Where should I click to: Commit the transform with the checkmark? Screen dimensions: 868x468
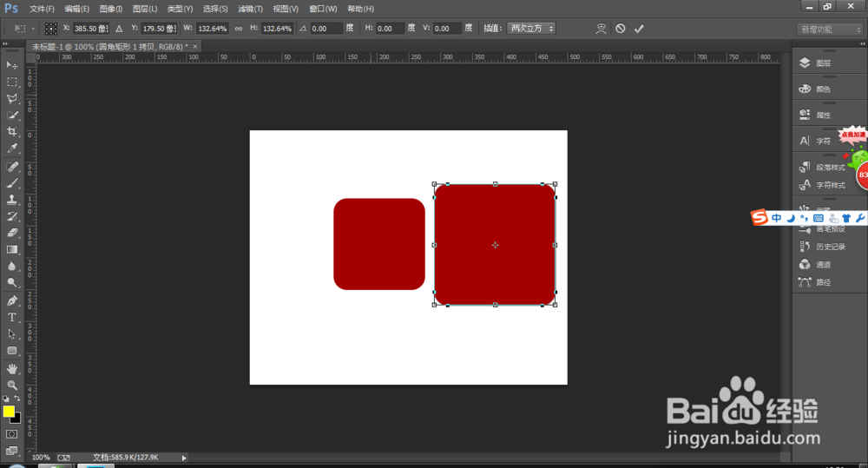point(639,29)
